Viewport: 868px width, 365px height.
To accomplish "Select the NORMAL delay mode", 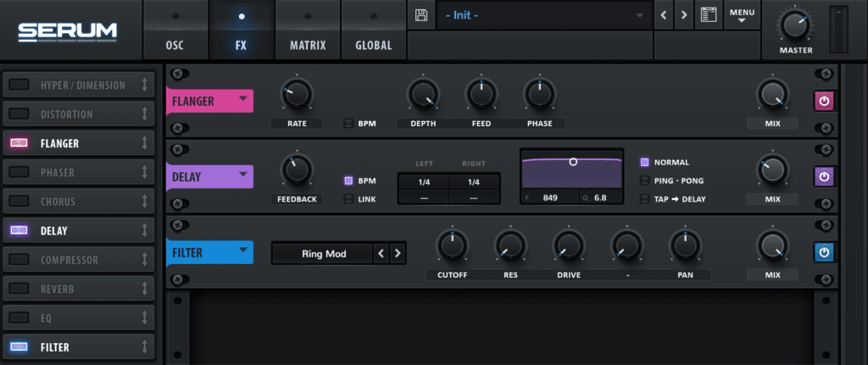I will point(644,163).
